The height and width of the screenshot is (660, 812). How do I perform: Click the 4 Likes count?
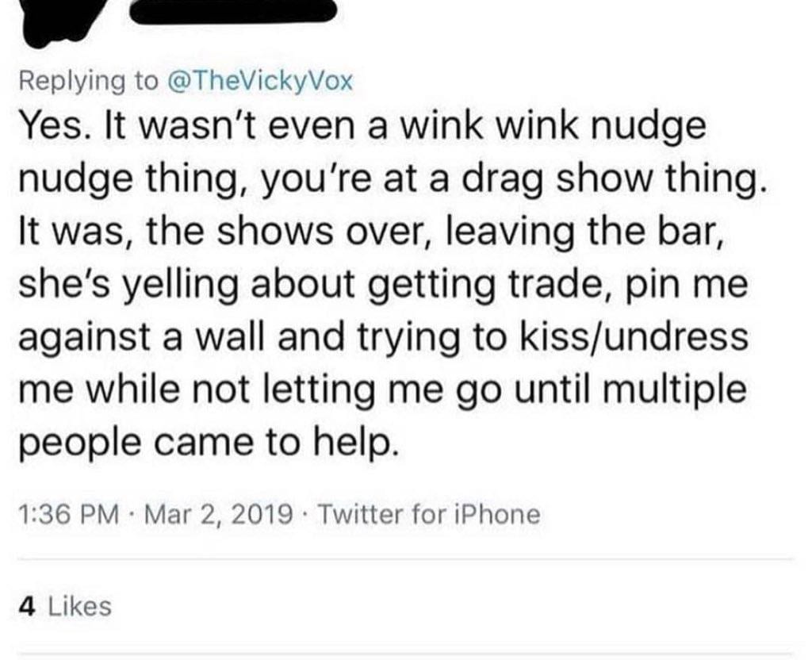pos(65,606)
